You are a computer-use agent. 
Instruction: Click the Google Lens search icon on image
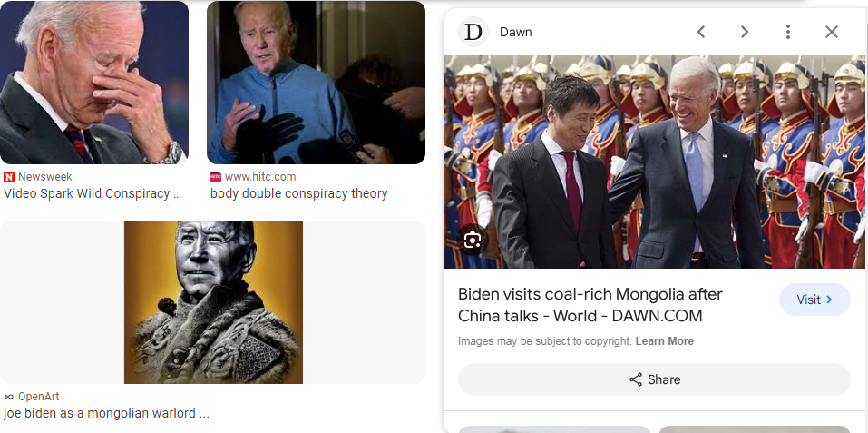[473, 241]
